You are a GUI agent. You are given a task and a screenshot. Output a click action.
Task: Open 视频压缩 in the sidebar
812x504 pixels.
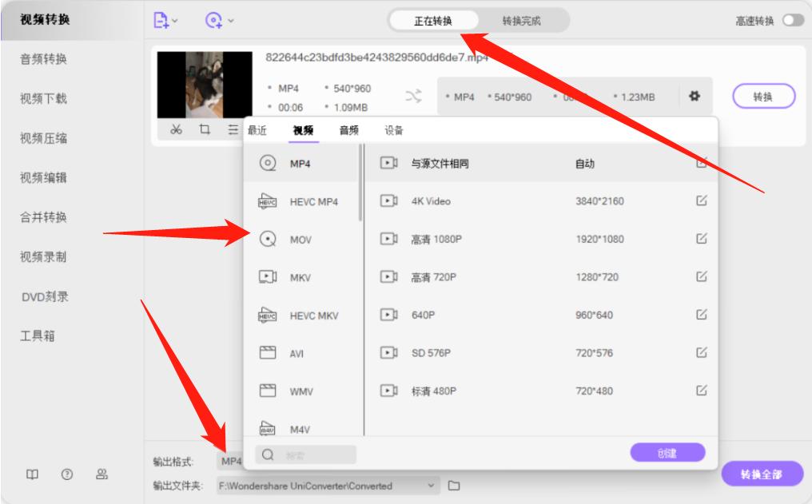tap(43, 138)
